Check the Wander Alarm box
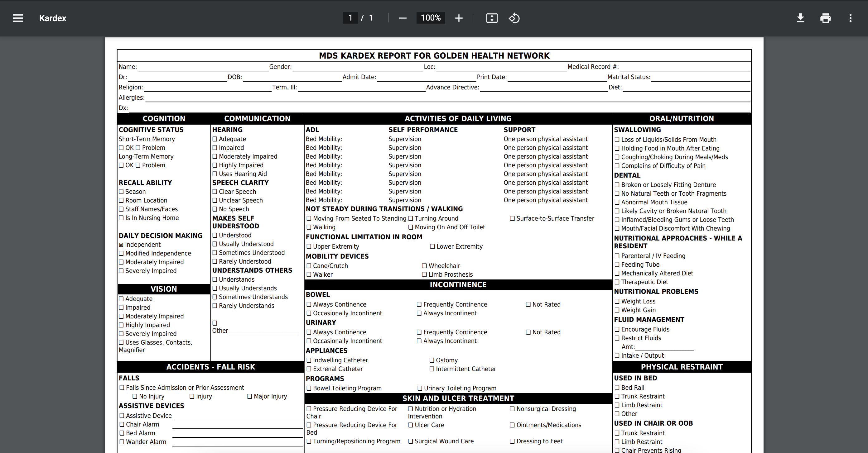 pyautogui.click(x=122, y=442)
